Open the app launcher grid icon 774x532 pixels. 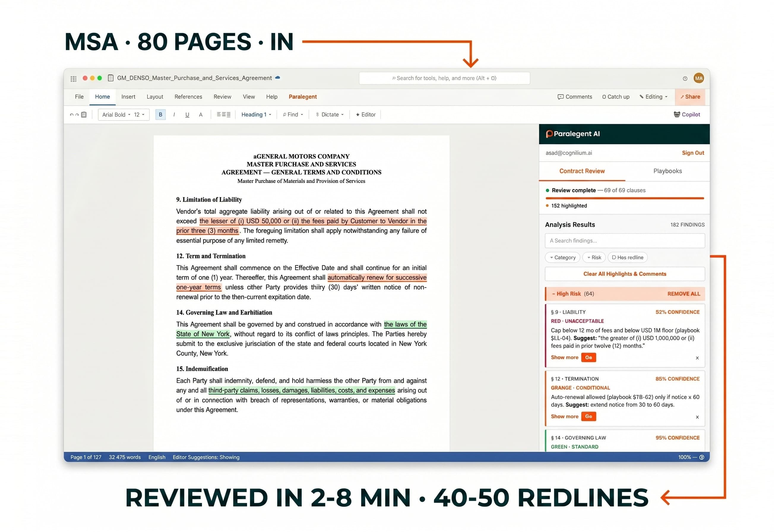(x=73, y=79)
